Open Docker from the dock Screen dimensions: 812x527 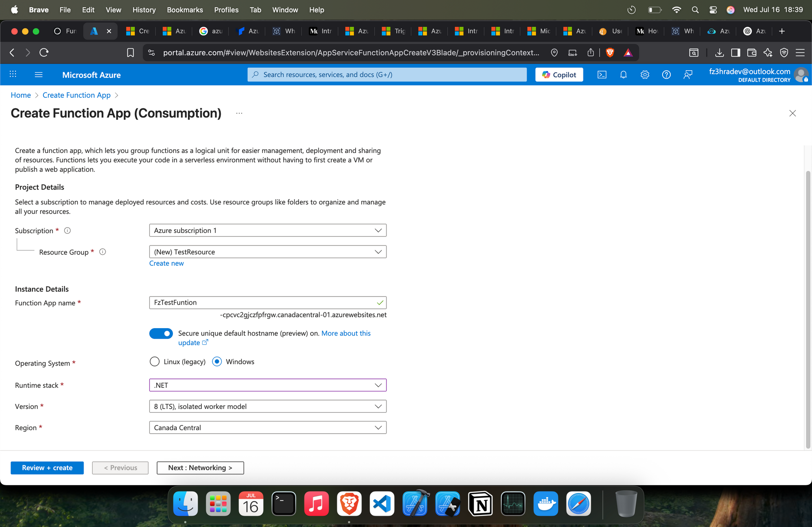pos(546,503)
